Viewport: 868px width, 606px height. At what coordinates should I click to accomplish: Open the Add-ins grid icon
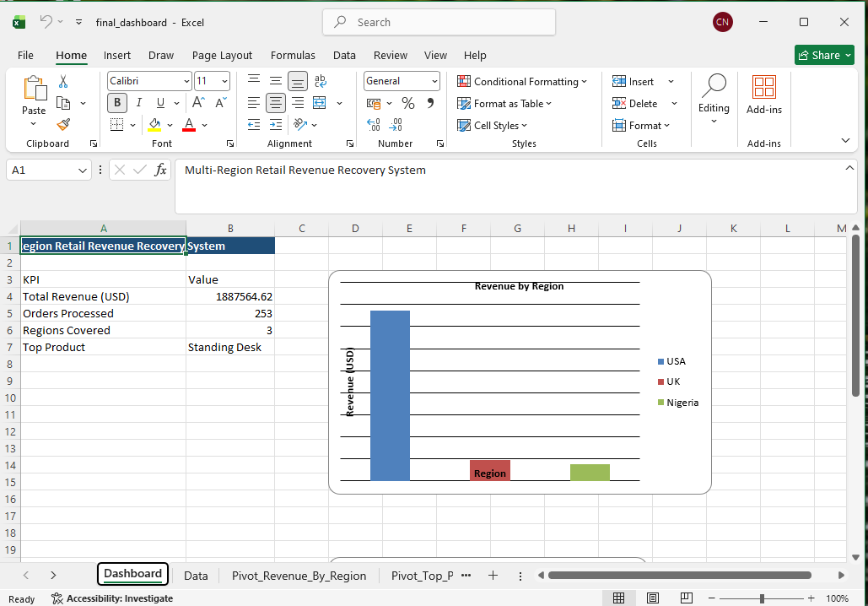764,87
